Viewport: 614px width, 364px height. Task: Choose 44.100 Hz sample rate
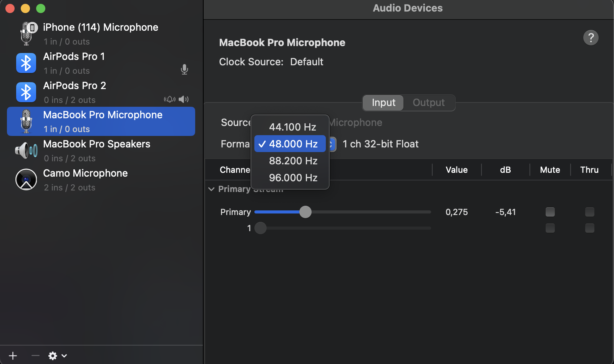[x=290, y=127]
